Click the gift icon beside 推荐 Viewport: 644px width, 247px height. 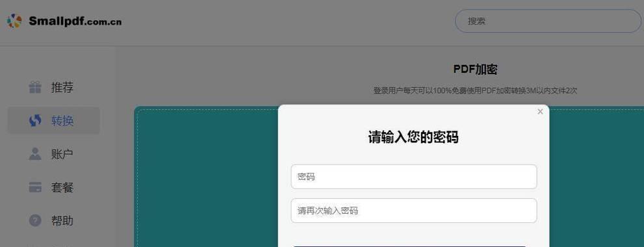tap(35, 87)
